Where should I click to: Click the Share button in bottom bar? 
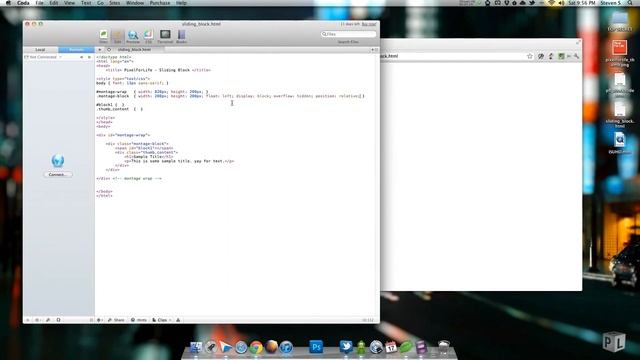click(x=116, y=320)
